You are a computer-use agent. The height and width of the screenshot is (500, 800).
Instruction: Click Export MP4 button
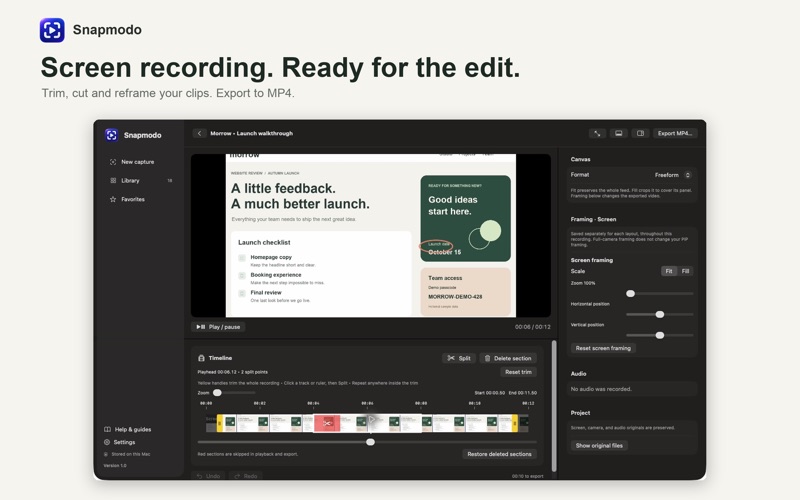675,133
